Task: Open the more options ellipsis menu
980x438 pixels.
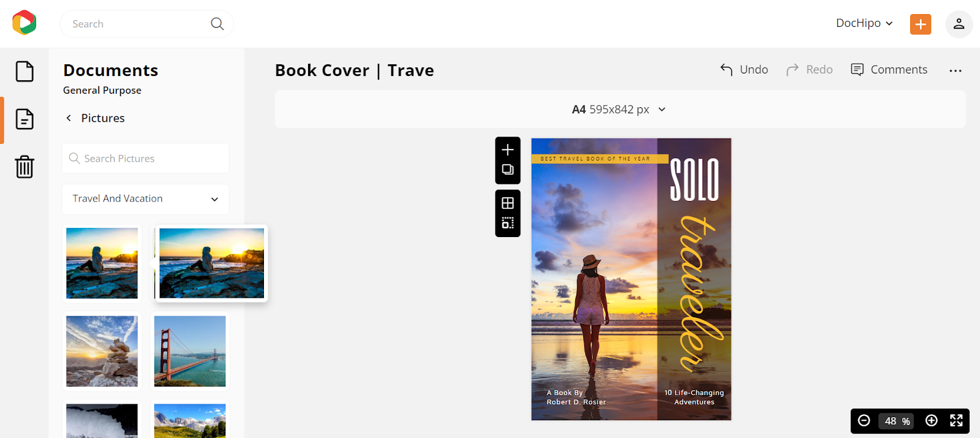Action: pyautogui.click(x=956, y=70)
